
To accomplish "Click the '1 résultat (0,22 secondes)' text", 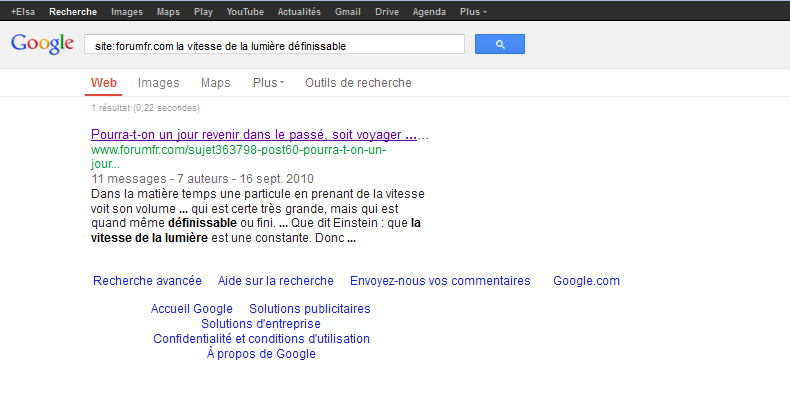I will point(146,108).
